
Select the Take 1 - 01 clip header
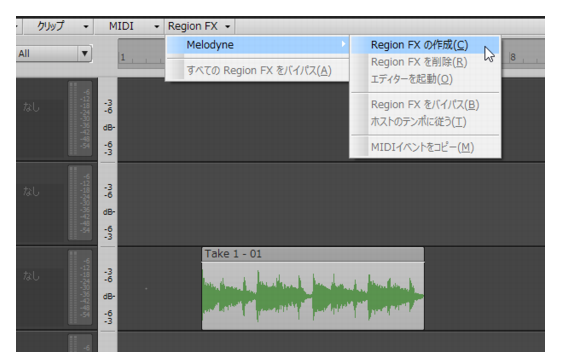coord(313,254)
